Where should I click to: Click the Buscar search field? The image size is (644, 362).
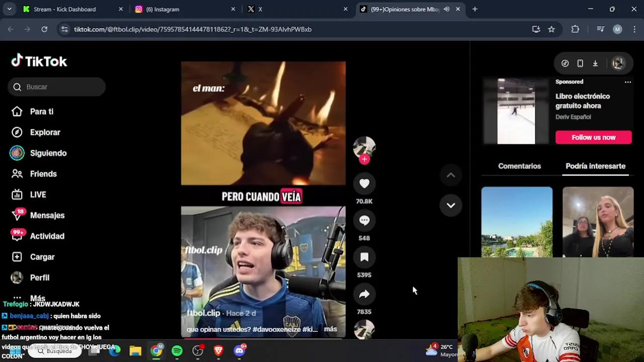point(57,87)
